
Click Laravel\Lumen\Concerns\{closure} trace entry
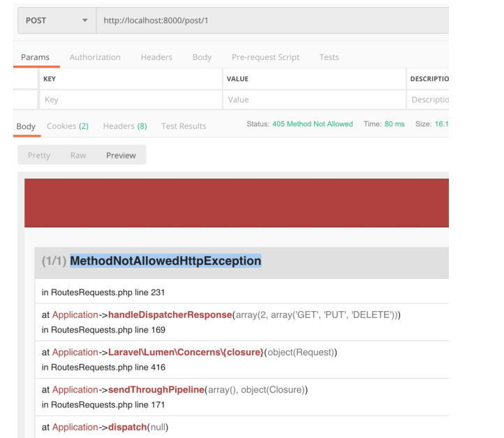pyautogui.click(x=186, y=352)
